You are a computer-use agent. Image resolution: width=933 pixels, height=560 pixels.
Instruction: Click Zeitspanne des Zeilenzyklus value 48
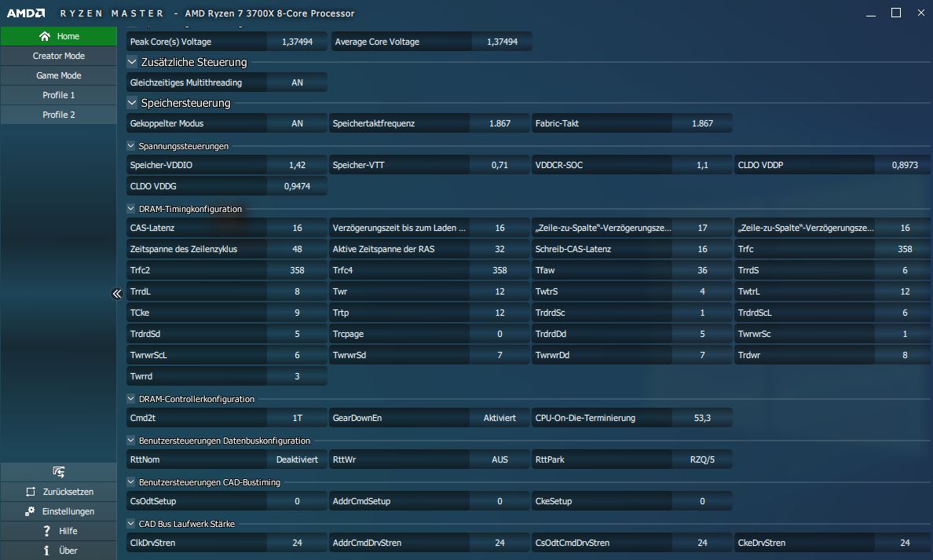click(297, 249)
